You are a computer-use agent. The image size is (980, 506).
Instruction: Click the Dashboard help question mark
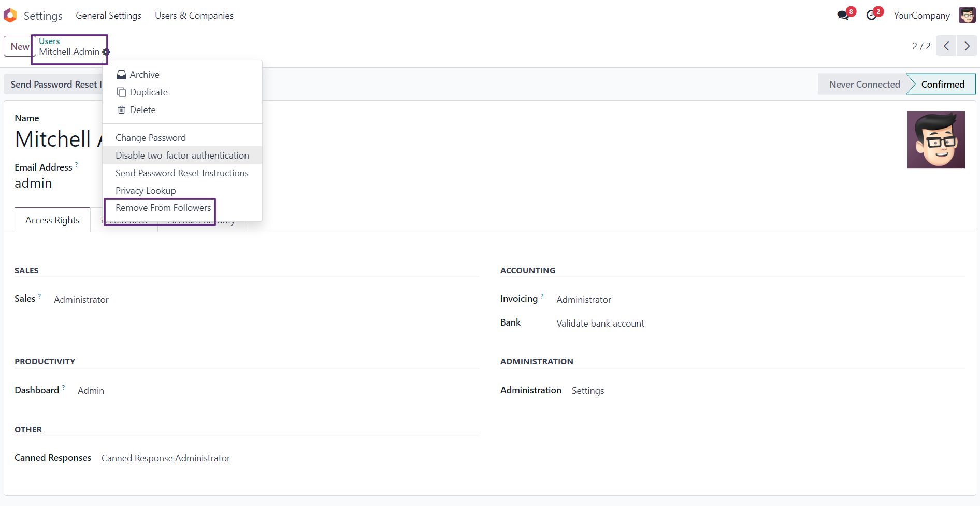tap(64, 387)
